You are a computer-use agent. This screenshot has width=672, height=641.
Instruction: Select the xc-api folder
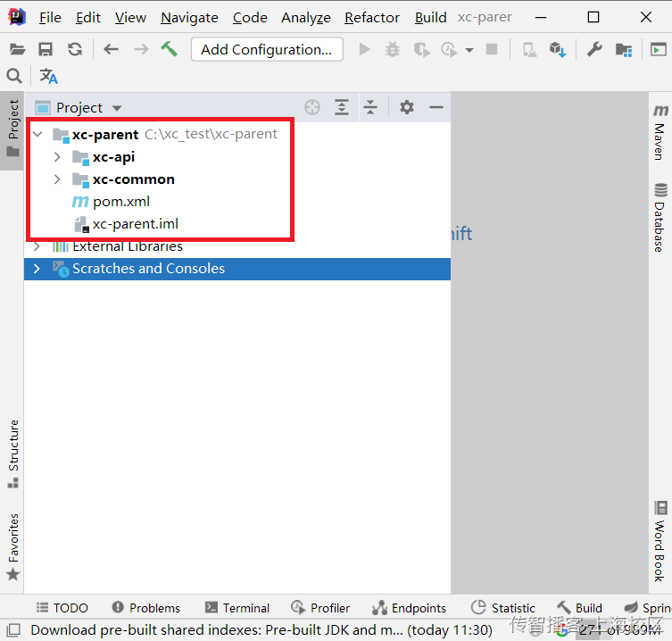click(x=113, y=157)
